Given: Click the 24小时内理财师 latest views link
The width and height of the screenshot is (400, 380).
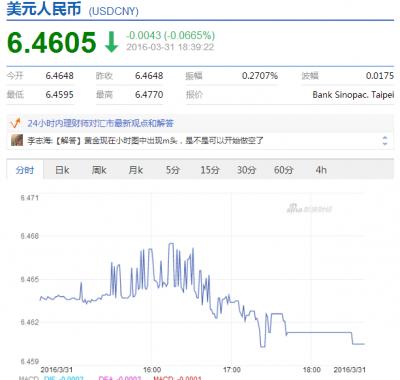Looking at the screenshot, I should coord(101,123).
